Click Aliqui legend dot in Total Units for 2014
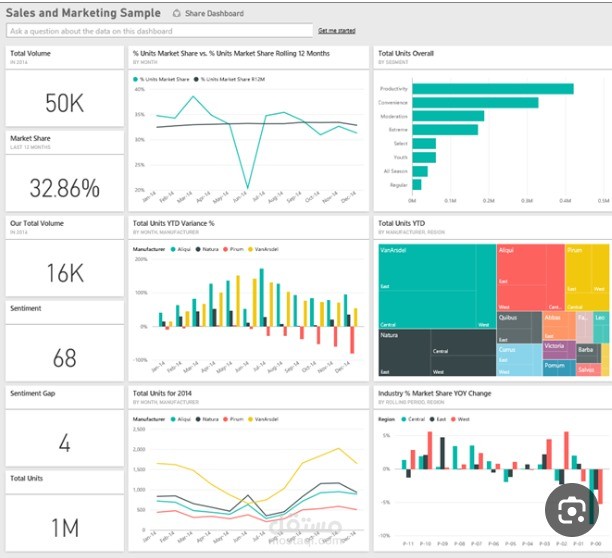The width and height of the screenshot is (612, 558). 173,419
